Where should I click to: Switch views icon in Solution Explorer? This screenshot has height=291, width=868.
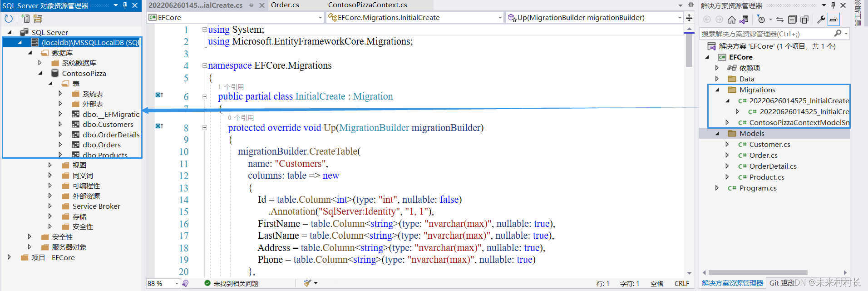pyautogui.click(x=744, y=20)
